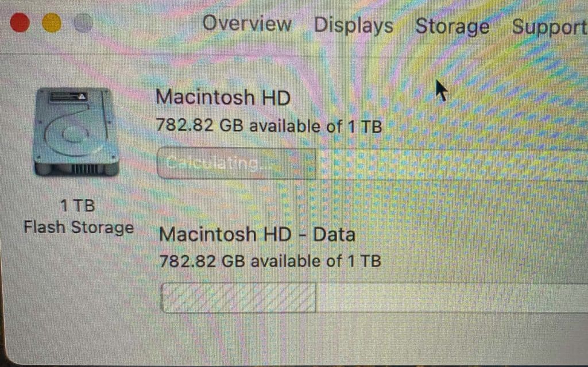Image resolution: width=588 pixels, height=367 pixels.
Task: Click the empty portion of the Data storage bar
Action: coord(452,298)
